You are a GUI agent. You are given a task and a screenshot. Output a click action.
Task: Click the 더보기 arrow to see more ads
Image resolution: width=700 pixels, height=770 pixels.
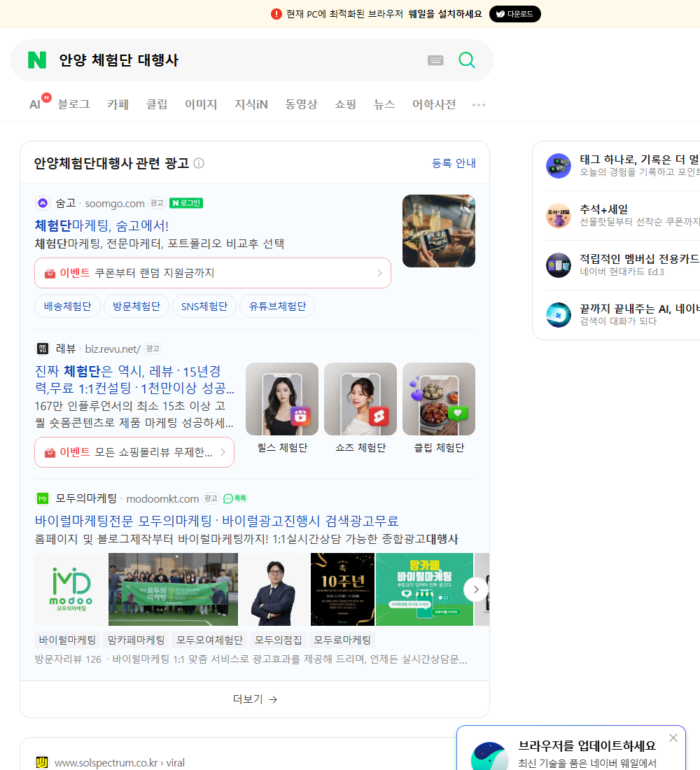click(x=255, y=699)
